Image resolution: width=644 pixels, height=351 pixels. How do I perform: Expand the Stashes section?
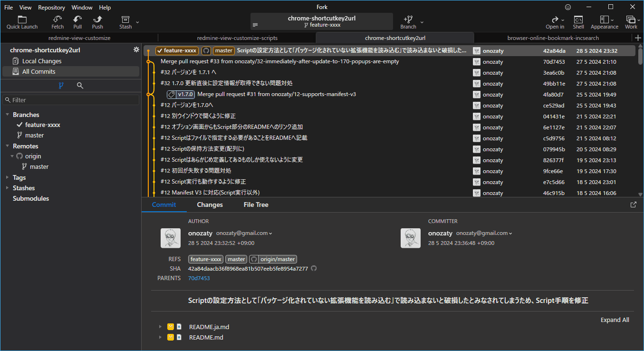8,188
